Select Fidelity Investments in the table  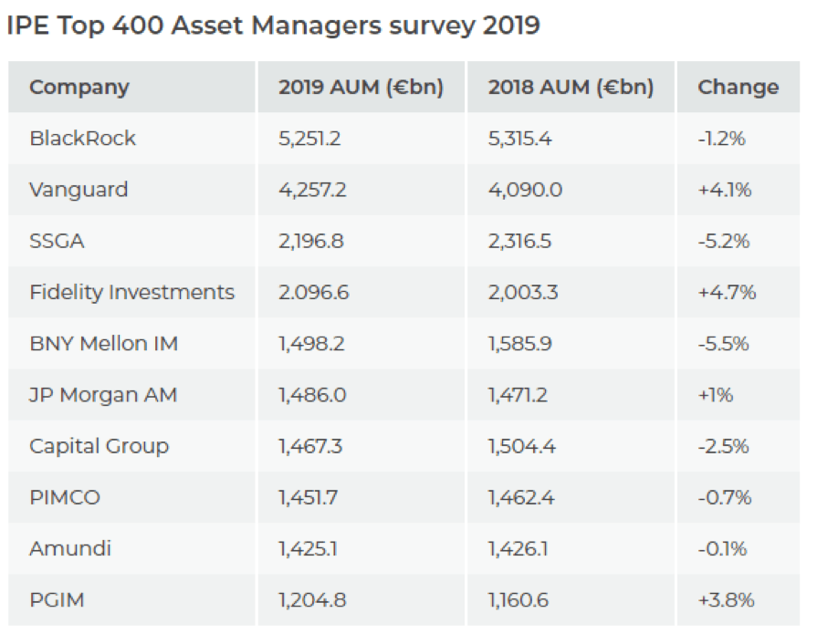pyautogui.click(x=131, y=293)
